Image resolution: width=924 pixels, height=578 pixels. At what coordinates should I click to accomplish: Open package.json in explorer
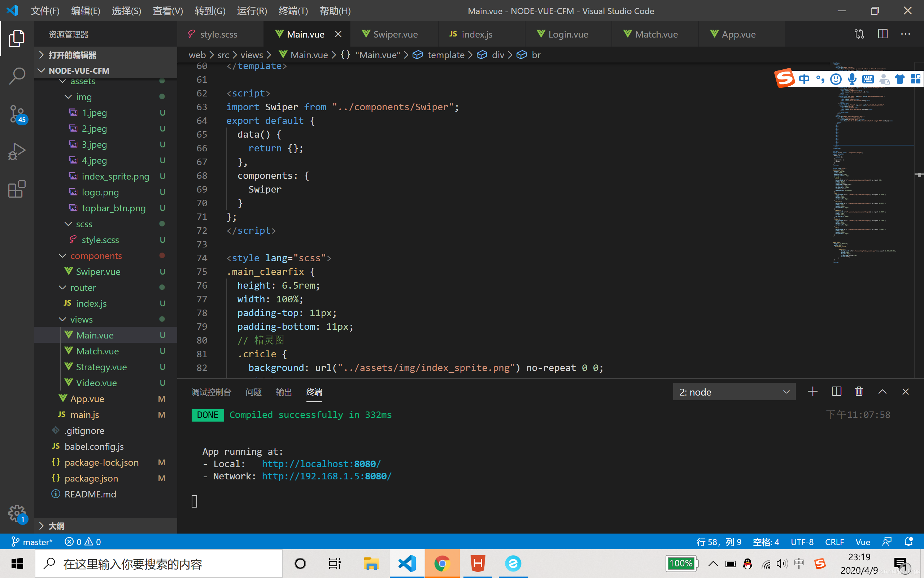pyautogui.click(x=105, y=478)
